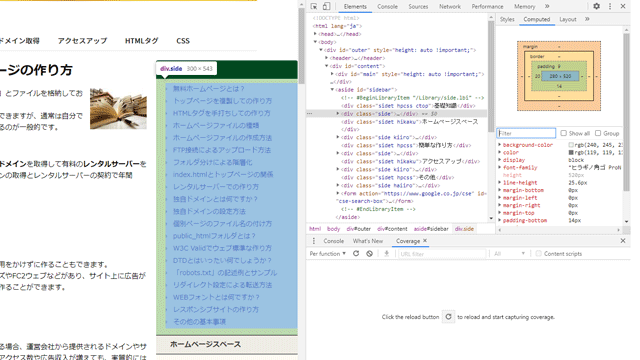
Task: Click the content box in box model diagram
Action: [x=560, y=76]
